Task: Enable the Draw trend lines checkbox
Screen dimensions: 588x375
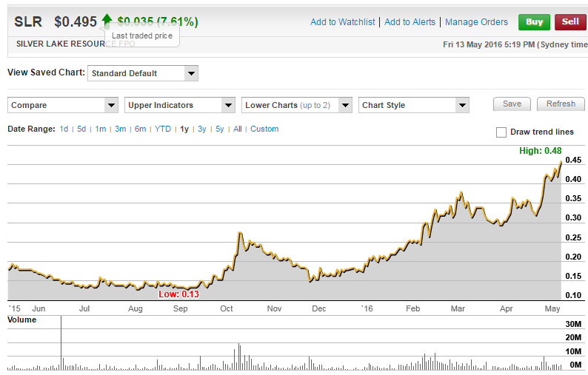Action: [501, 132]
